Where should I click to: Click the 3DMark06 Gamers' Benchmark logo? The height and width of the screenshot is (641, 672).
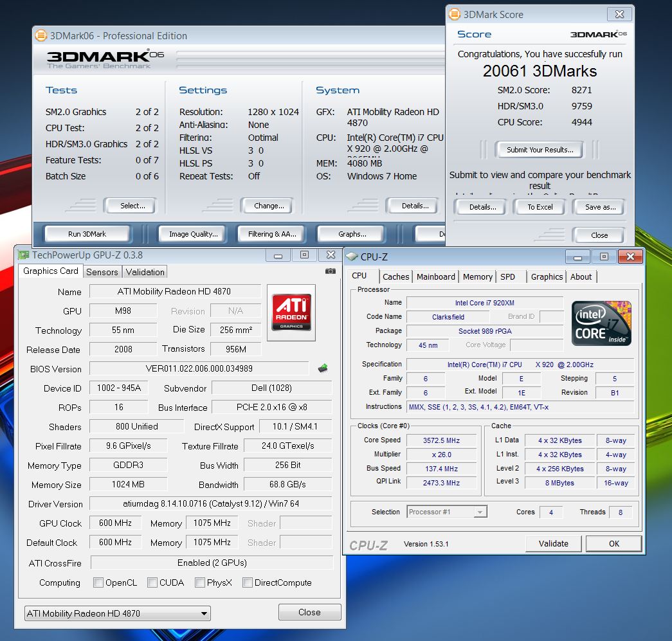[x=105, y=59]
